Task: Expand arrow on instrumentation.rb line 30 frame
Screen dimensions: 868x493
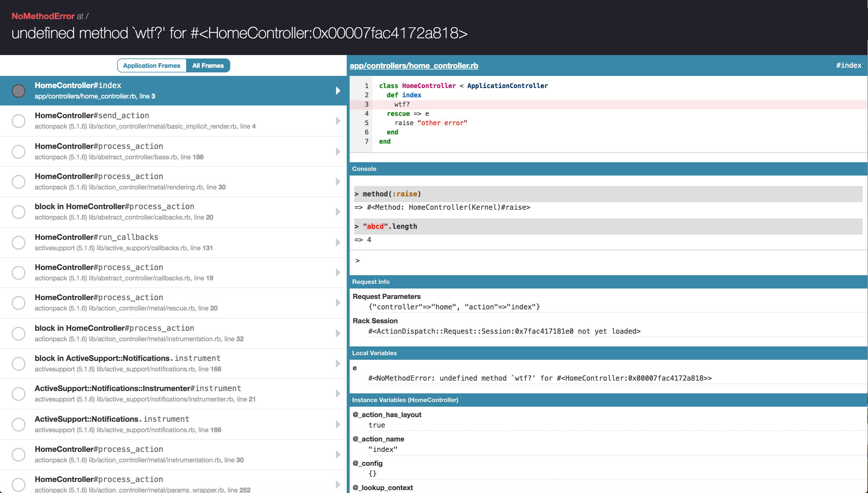Action: tap(338, 454)
